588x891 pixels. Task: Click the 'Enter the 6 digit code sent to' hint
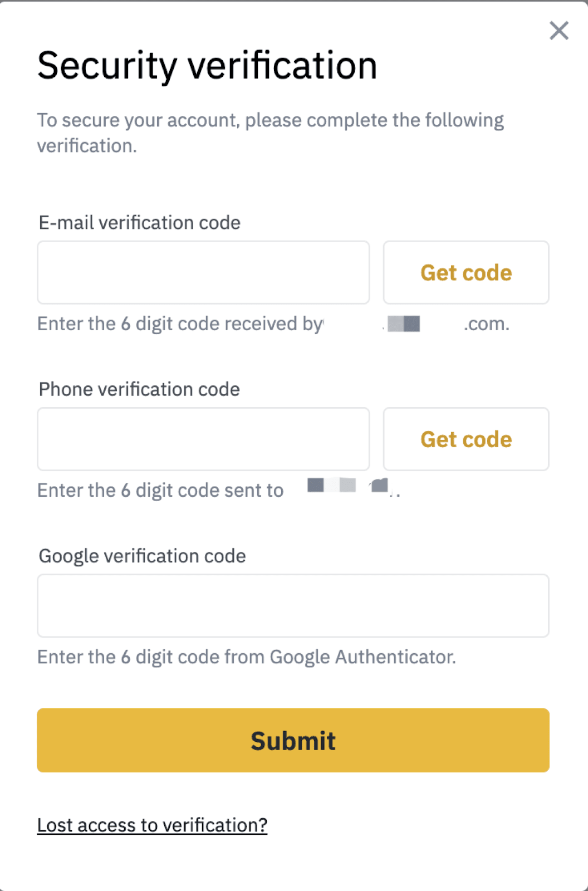(x=160, y=490)
